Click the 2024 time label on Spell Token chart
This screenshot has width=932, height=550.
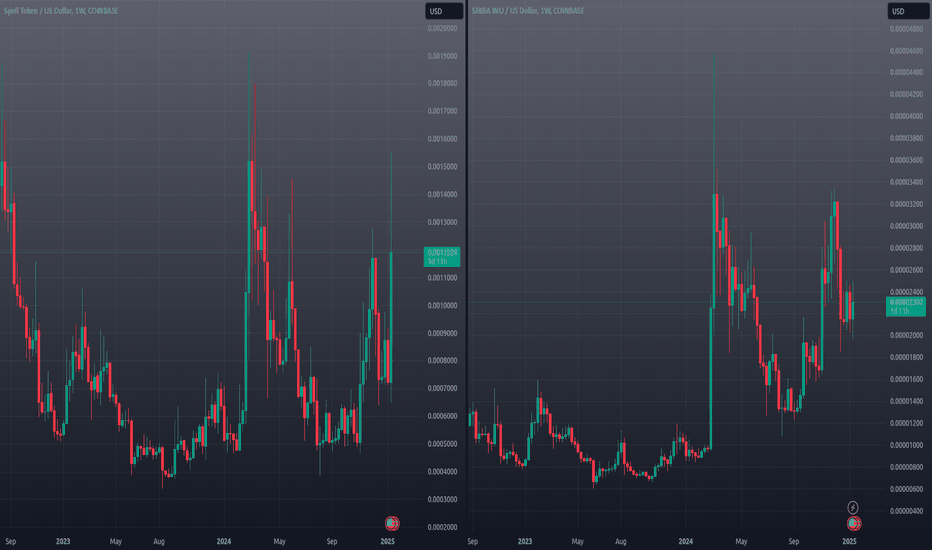point(223,541)
